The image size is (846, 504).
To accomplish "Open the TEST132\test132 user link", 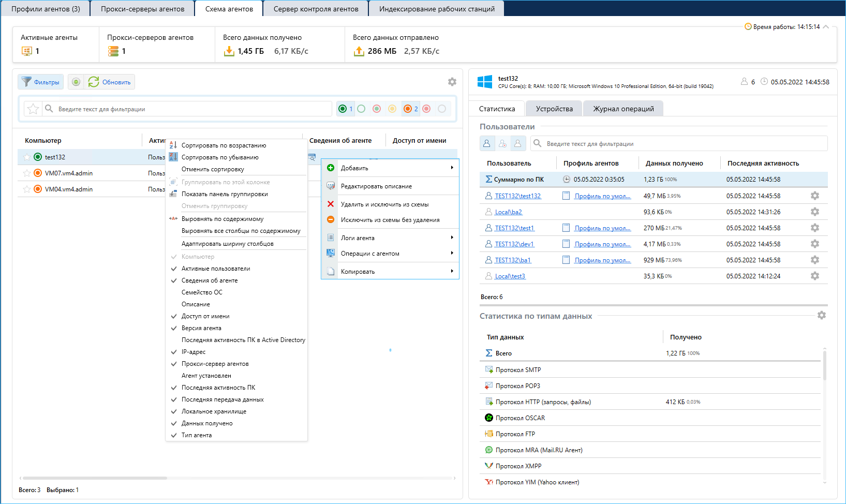I will pyautogui.click(x=517, y=196).
